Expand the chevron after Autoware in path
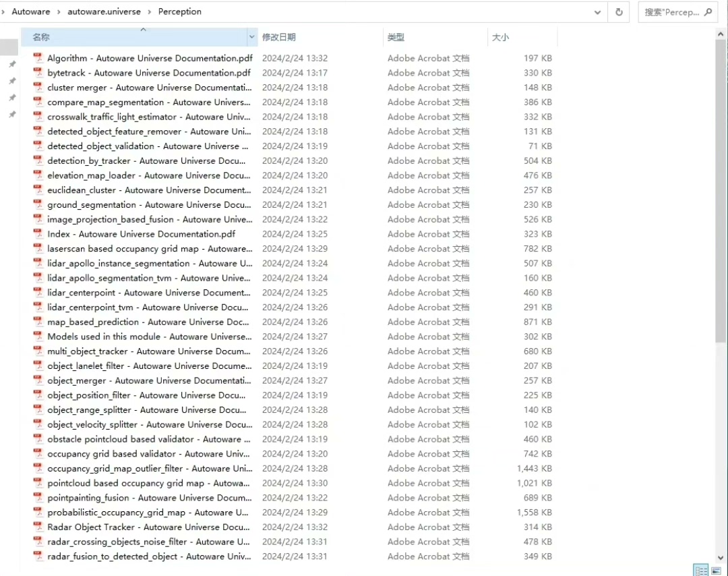The width and height of the screenshot is (728, 576). (59, 11)
